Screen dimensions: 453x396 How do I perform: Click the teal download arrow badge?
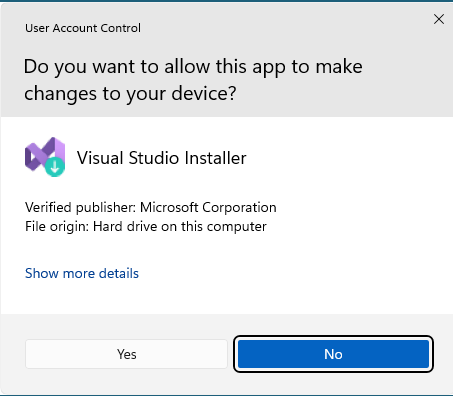tap(55, 166)
